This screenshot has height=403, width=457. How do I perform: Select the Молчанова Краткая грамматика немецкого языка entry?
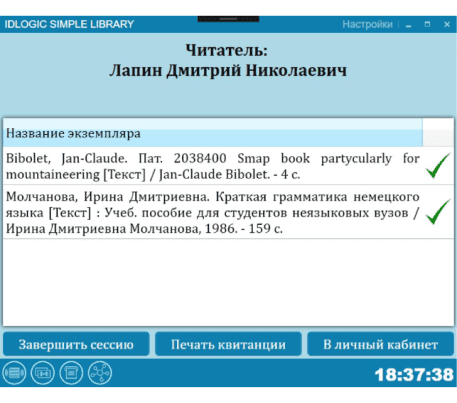[228, 212]
